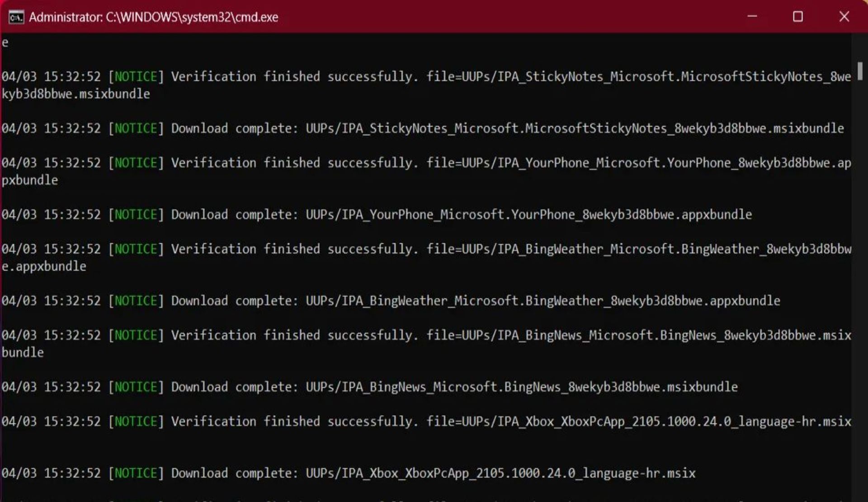Click the window title text 'Administrator: C:\WINDOWS\system32\cmd.exe'

pyautogui.click(x=154, y=17)
